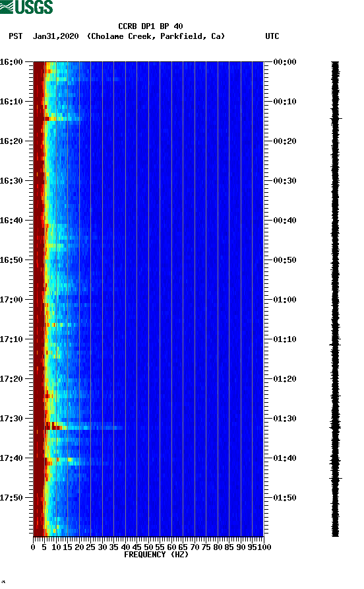Click the USGS logo
The height and width of the screenshot is (589, 364).
tap(26, 7)
